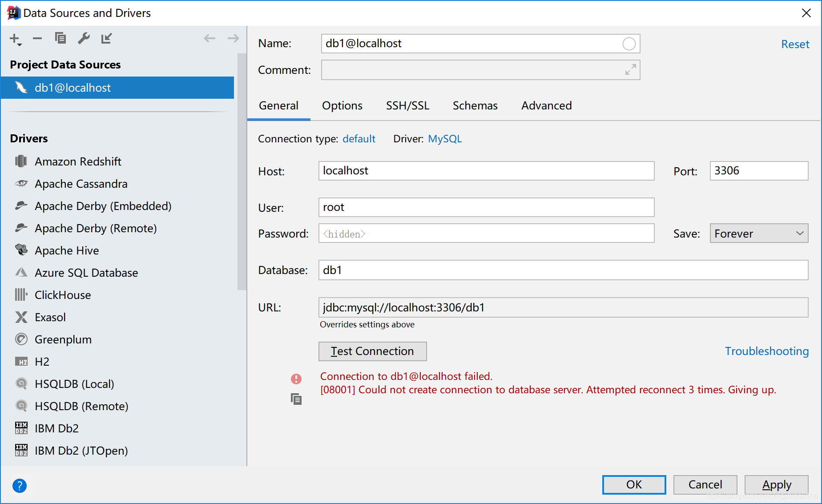Click the left panel vertical scrollbar

pos(242,171)
